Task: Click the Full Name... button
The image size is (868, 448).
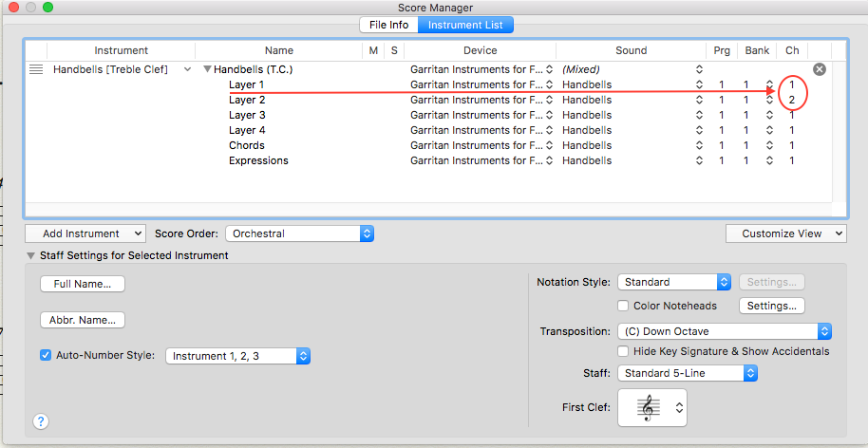Action: click(83, 284)
